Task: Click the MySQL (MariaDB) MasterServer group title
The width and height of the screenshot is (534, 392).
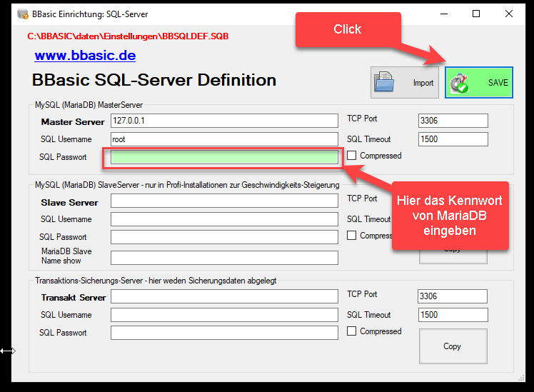Action: [x=89, y=105]
